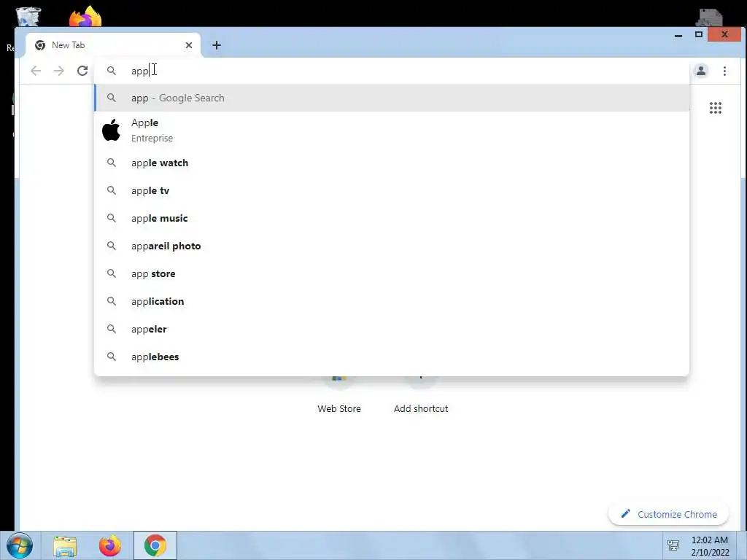Click the Chrome taskbar icon
The height and width of the screenshot is (560, 747).
pyautogui.click(x=155, y=545)
